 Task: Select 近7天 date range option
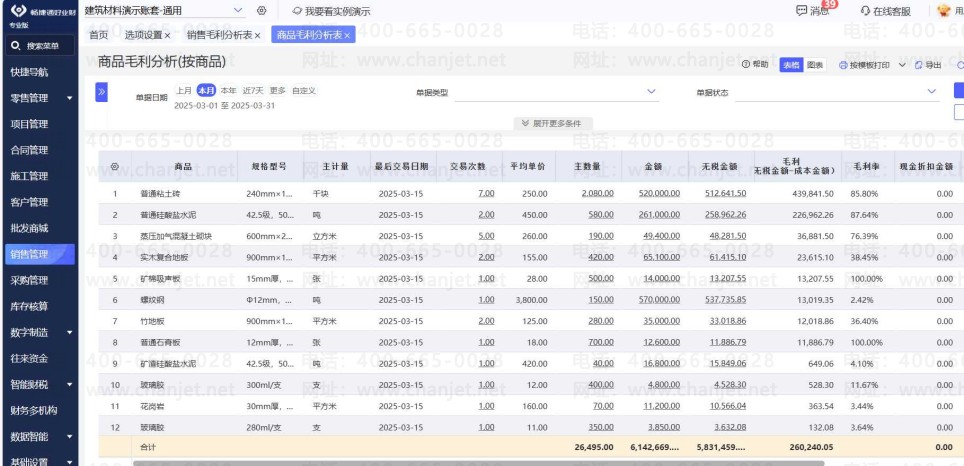pyautogui.click(x=253, y=90)
